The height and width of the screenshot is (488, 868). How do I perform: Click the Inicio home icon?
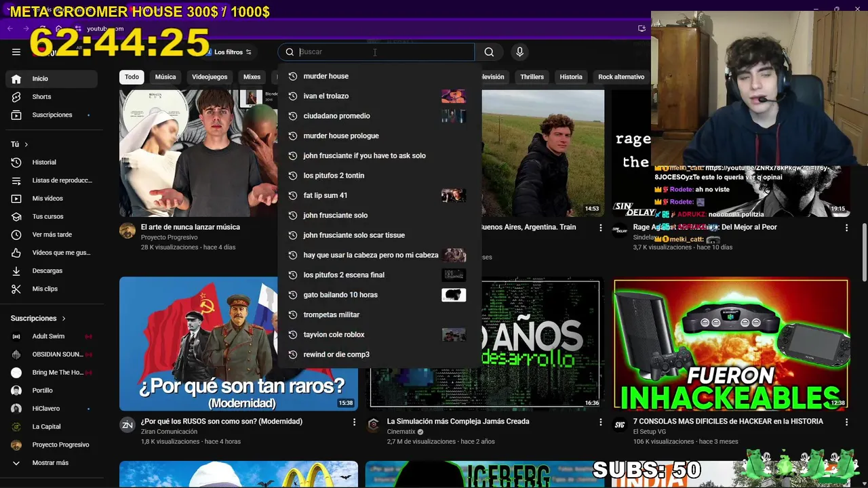coord(16,79)
